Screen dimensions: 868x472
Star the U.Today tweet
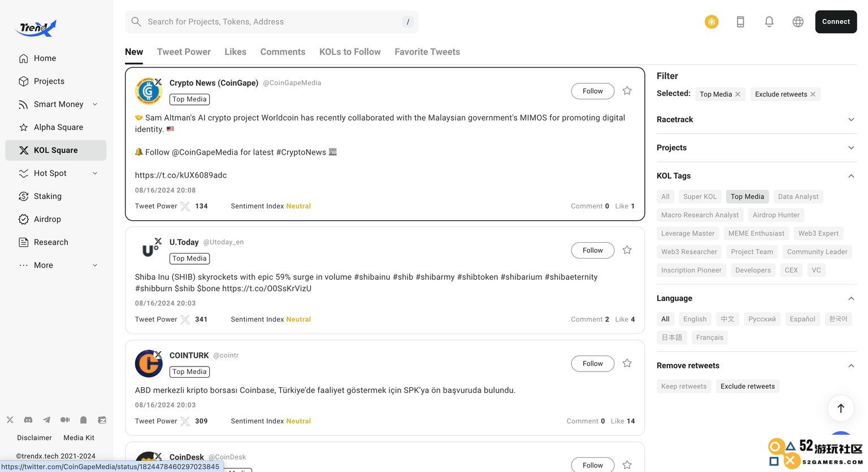[627, 250]
